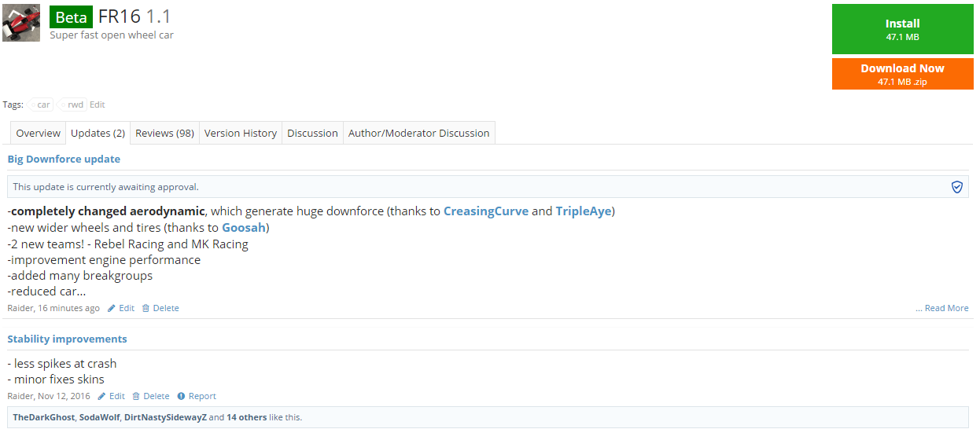Click the orange Download Now button

[x=902, y=74]
